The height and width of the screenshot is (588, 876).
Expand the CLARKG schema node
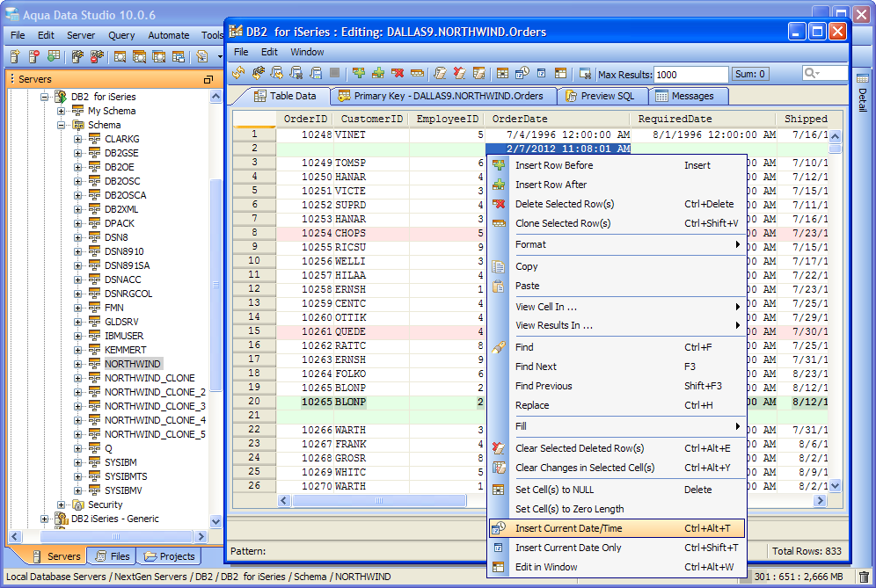coord(77,139)
